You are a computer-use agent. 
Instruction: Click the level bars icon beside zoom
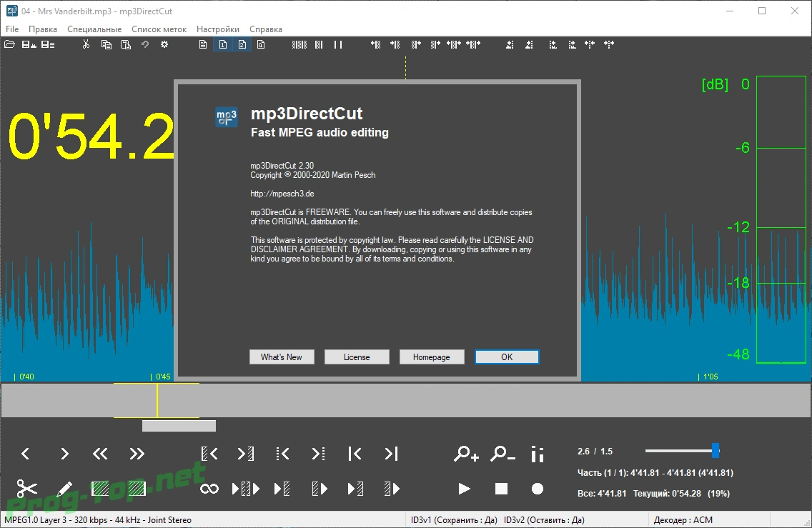coord(538,454)
